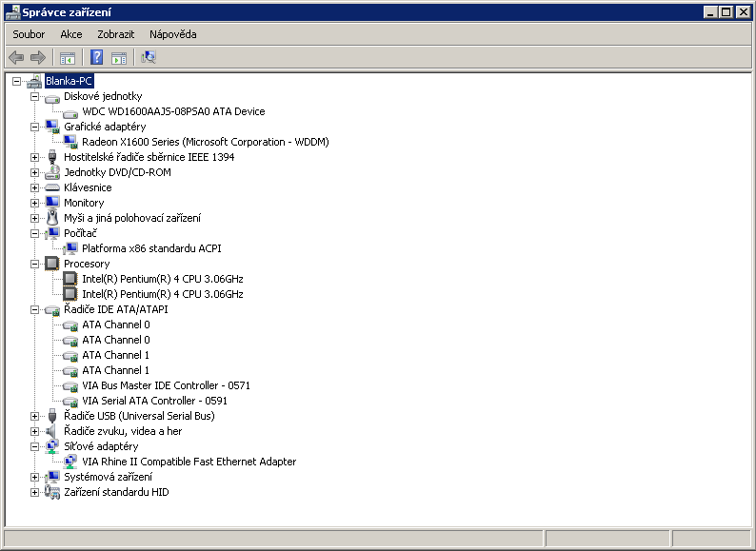The height and width of the screenshot is (551, 756).
Task: Click the Back arrow toolbar icon
Action: (x=16, y=58)
